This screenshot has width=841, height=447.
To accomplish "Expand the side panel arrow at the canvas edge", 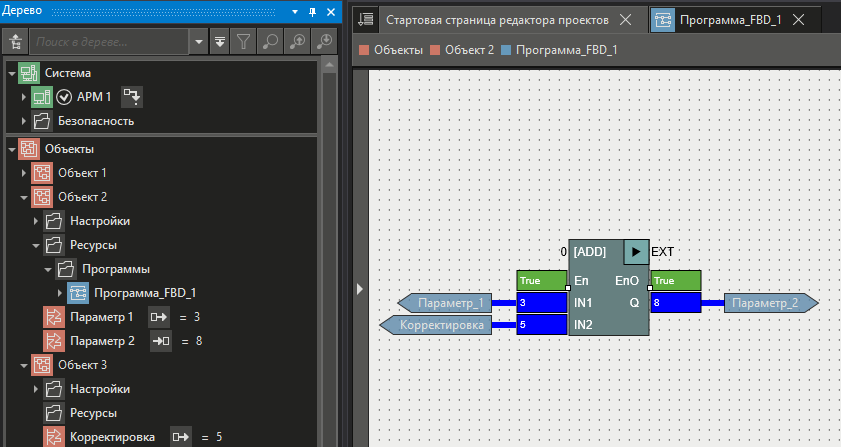I will pos(360,289).
